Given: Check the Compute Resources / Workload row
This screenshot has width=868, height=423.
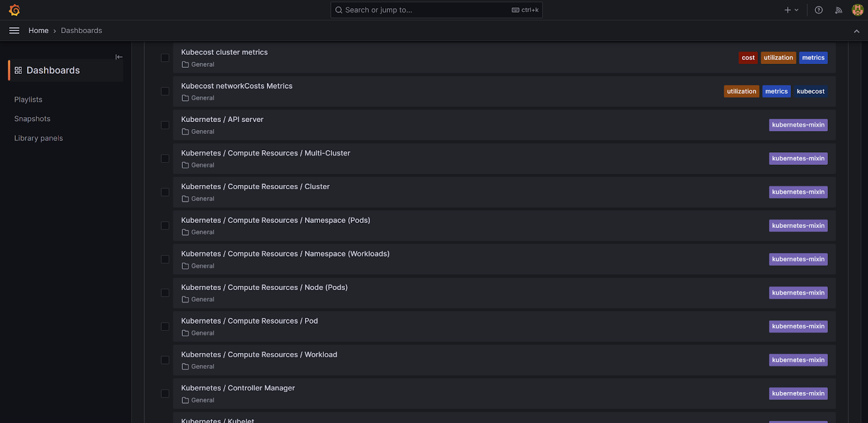Looking at the screenshot, I should (x=165, y=360).
